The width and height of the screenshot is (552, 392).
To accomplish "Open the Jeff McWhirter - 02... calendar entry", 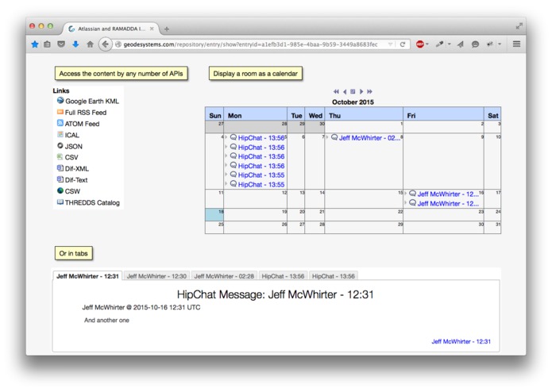I will click(369, 138).
